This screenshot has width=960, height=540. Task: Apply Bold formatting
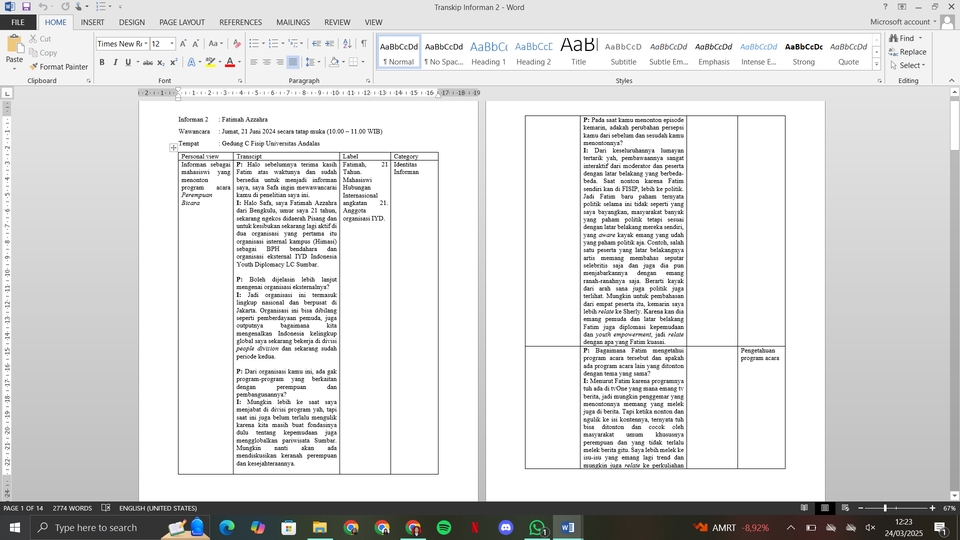101,62
